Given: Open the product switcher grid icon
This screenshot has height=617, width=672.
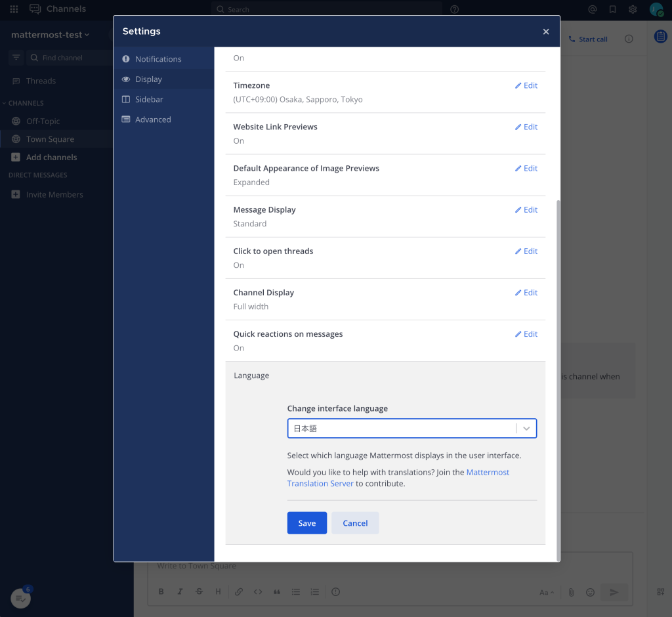Looking at the screenshot, I should coord(14,9).
